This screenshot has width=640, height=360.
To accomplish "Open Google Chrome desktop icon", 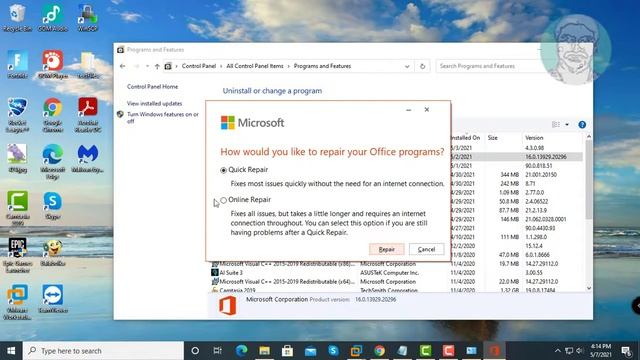I will click(53, 115).
